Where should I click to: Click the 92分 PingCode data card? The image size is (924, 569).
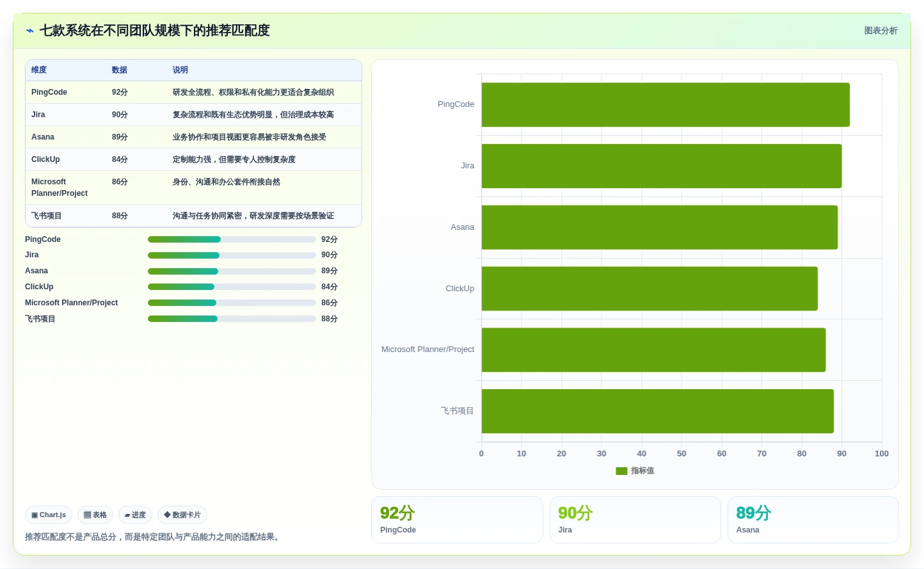(x=457, y=520)
